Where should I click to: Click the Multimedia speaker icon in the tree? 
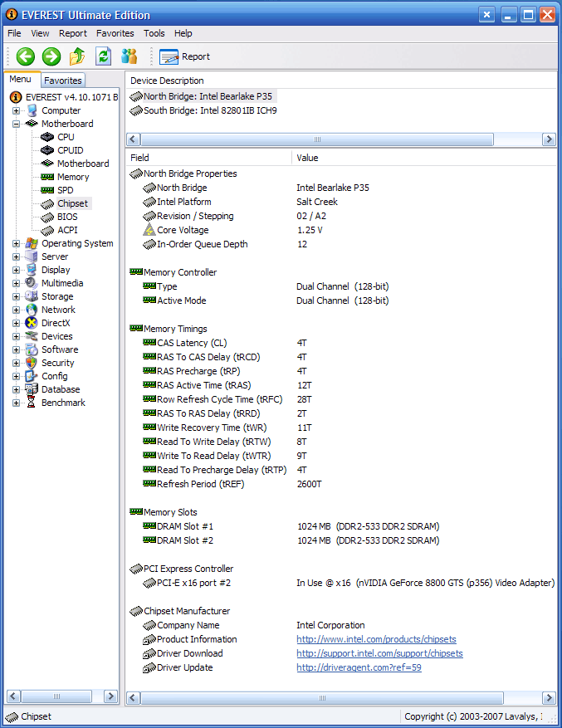32,283
